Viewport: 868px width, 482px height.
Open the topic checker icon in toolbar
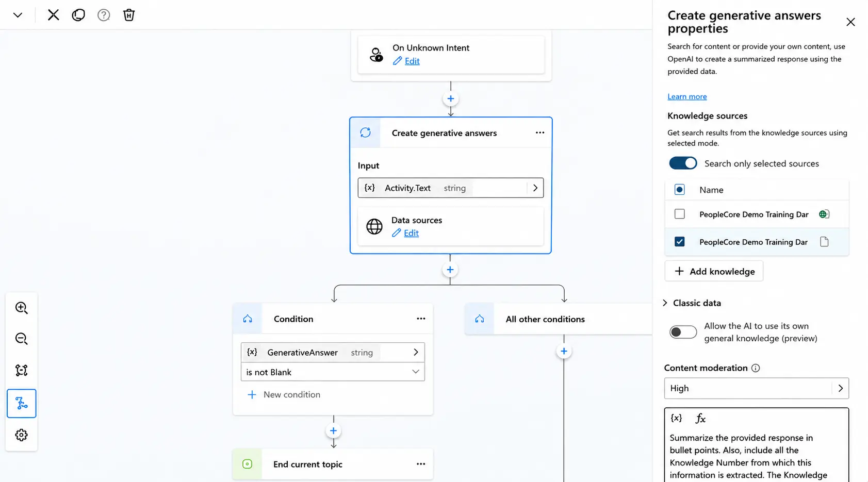click(78, 15)
